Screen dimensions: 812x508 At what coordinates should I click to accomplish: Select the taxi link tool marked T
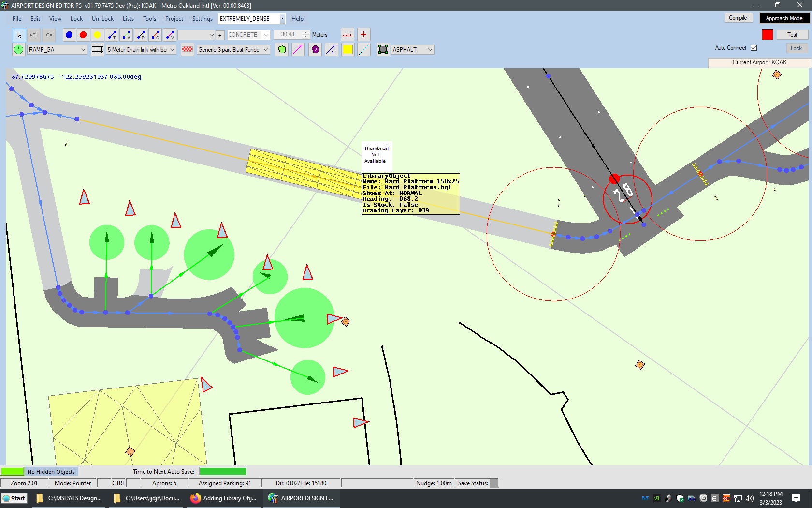(112, 35)
